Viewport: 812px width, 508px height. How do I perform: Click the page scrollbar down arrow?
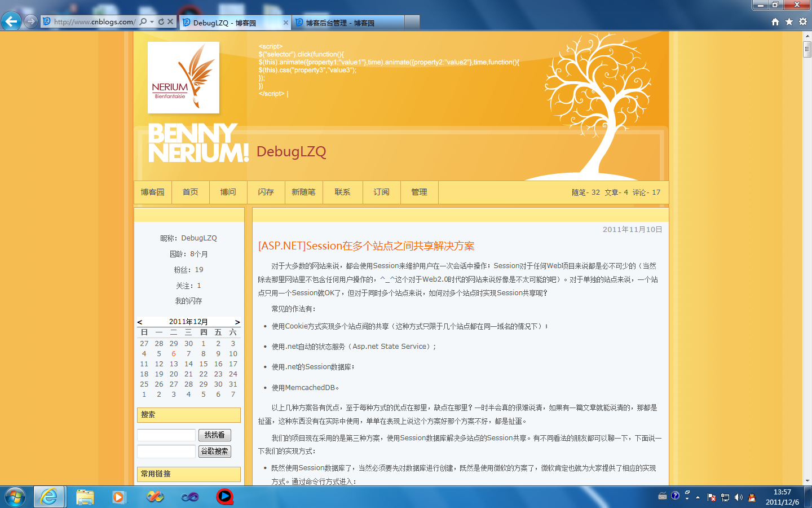point(807,481)
